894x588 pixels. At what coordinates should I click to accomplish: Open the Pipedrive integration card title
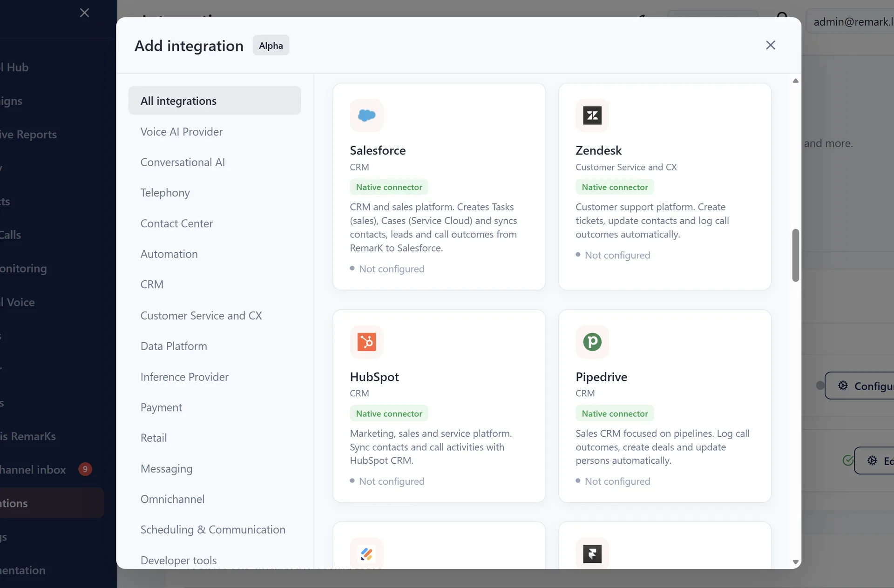(601, 377)
